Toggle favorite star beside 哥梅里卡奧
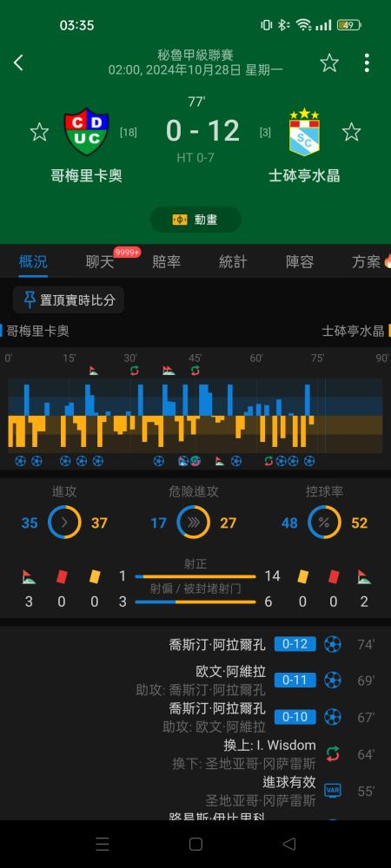Viewport: 391px width, 868px height. click(x=39, y=132)
